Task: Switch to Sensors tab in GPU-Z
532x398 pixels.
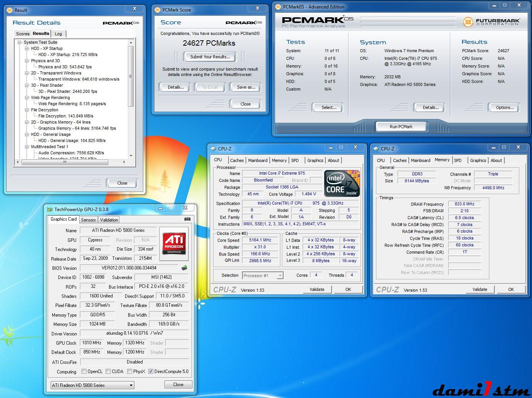Action: pyautogui.click(x=88, y=220)
